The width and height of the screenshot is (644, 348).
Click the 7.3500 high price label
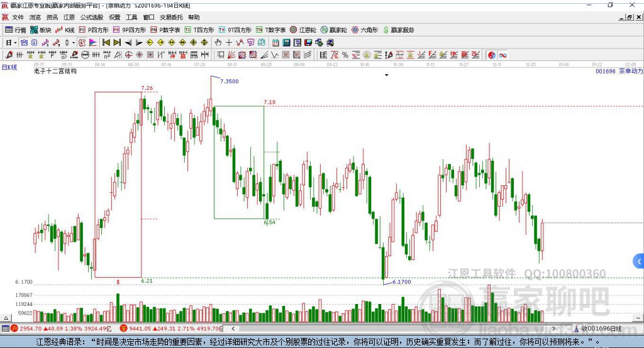coord(229,81)
